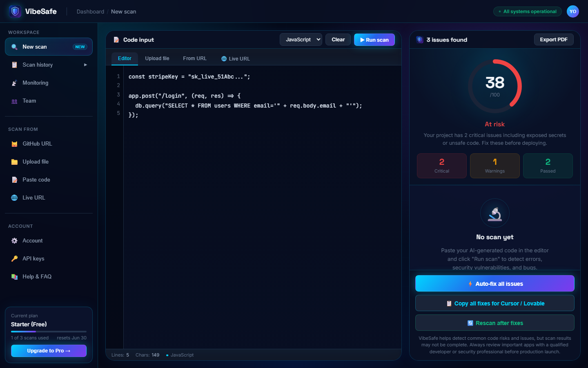Click the JavaScript status bar indicator
588x368 pixels.
180,355
